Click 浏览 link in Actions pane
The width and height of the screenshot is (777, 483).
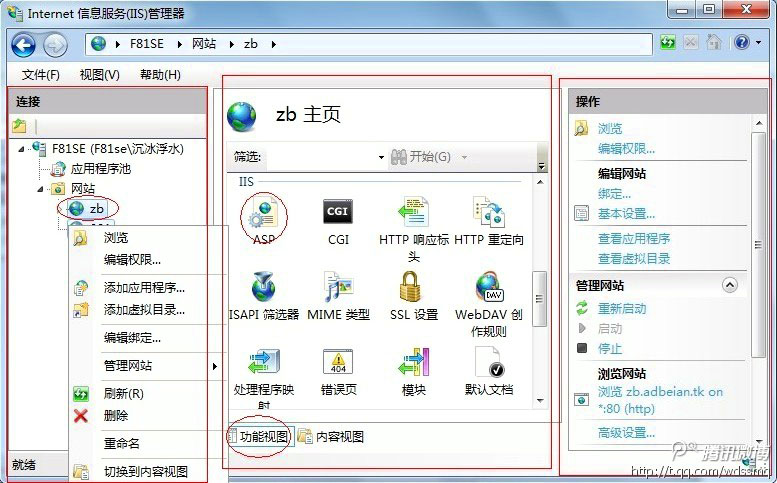610,129
